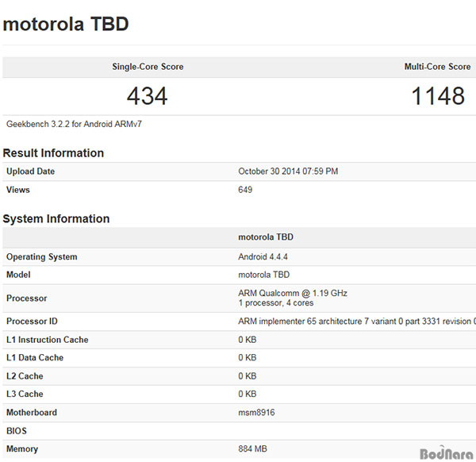Select the 'Multi-Core Score' heading

coord(437,67)
